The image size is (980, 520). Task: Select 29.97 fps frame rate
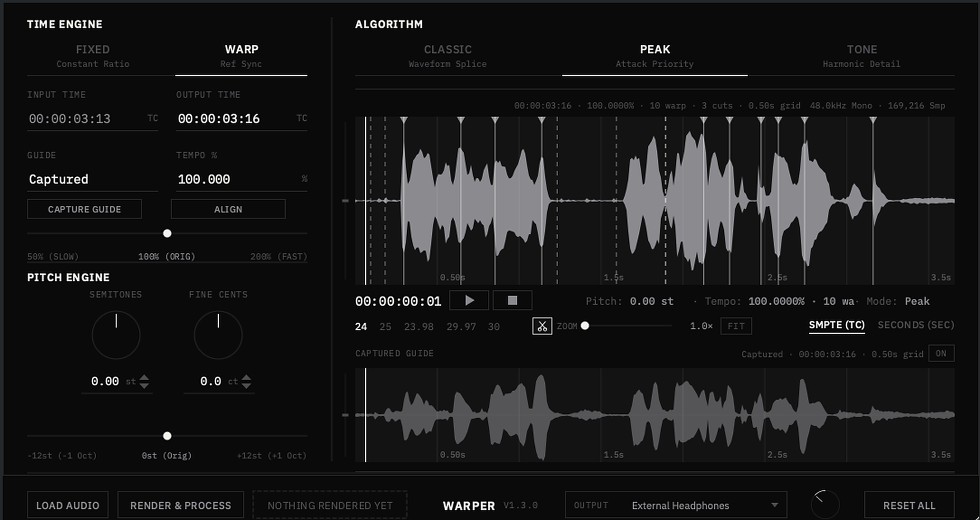(x=461, y=326)
